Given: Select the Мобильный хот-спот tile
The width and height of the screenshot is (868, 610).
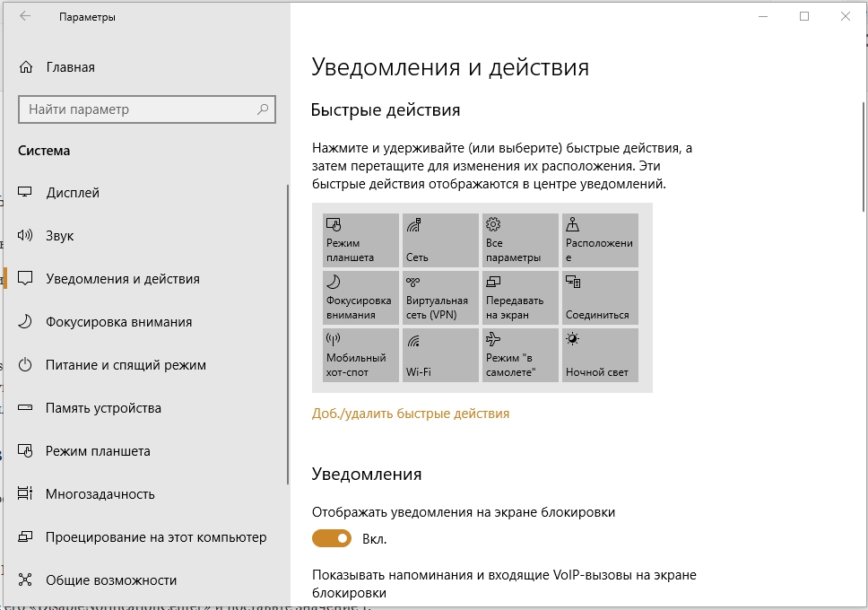Looking at the screenshot, I should [x=360, y=355].
